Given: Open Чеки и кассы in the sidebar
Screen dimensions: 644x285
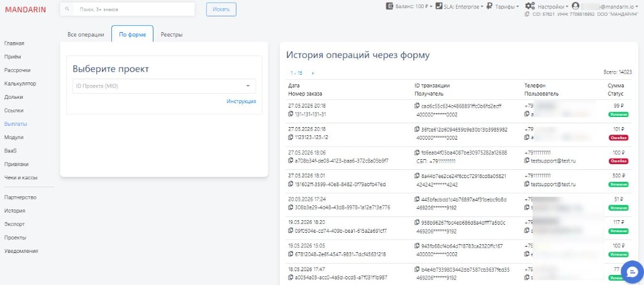Looking at the screenshot, I should pos(21,178).
